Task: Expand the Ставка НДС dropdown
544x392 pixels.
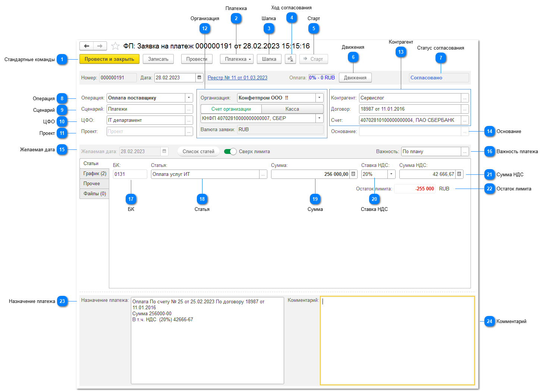Action: point(392,174)
